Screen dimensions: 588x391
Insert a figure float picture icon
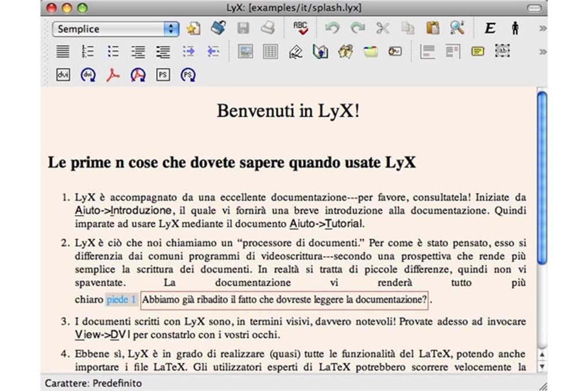pos(245,51)
